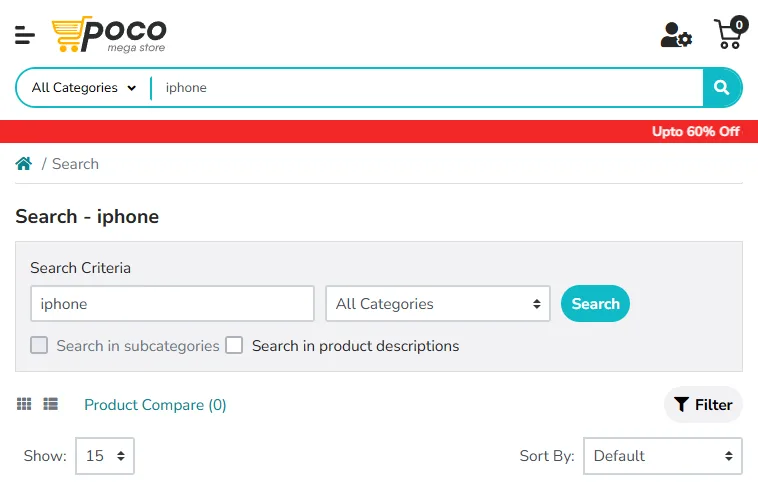This screenshot has height=482, width=758.
Task: Open the Search Criteria All Categories select
Action: pyautogui.click(x=438, y=304)
